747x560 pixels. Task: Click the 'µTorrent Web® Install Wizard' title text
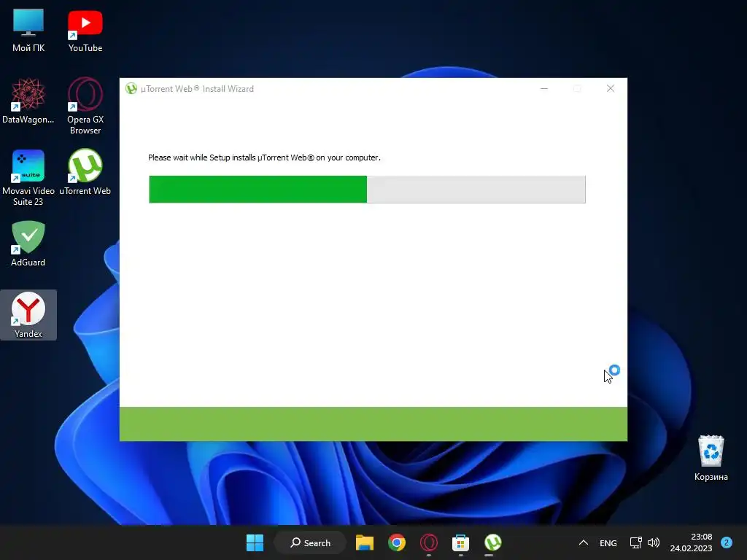tap(197, 89)
